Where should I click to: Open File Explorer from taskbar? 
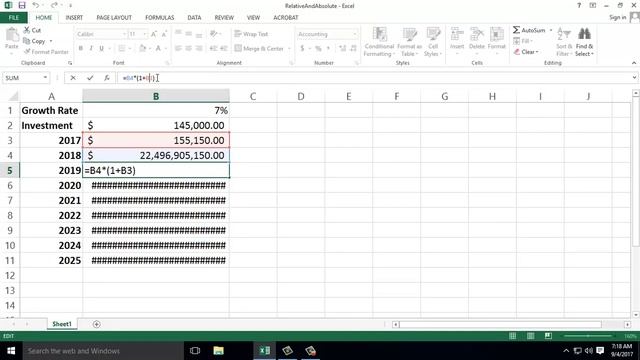(x=218, y=351)
